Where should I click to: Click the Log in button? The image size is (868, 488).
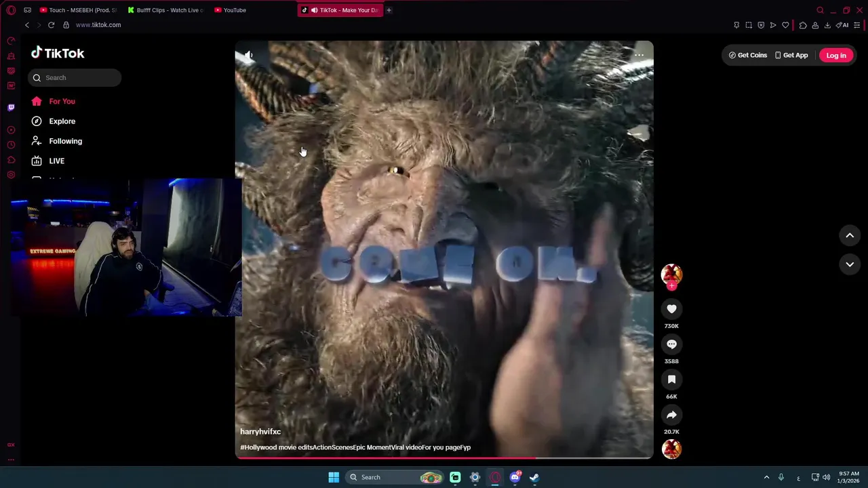point(836,56)
